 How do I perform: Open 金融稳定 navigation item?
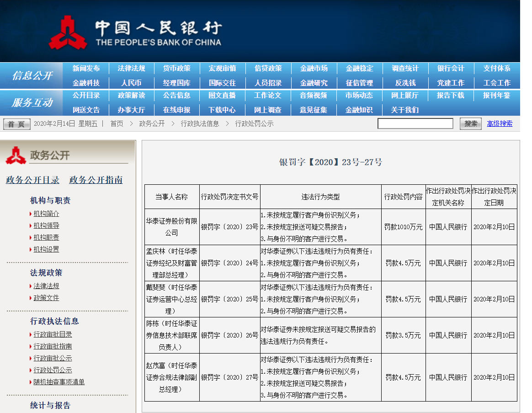pos(359,68)
